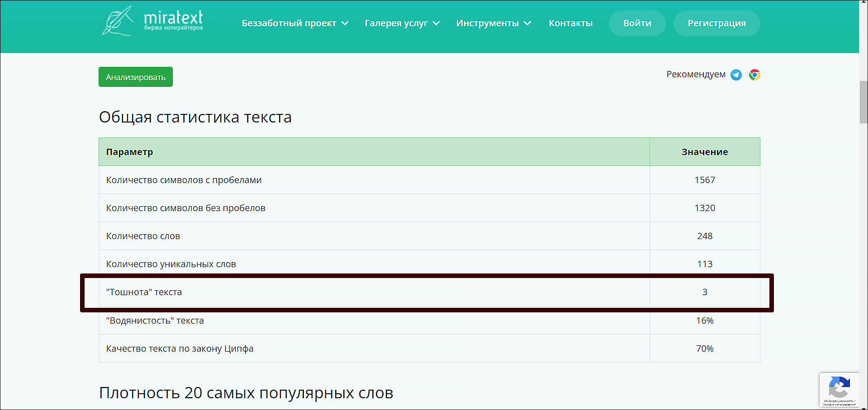Screen dimensions: 868x410
Task: Select the Значение column header
Action: [x=705, y=152]
